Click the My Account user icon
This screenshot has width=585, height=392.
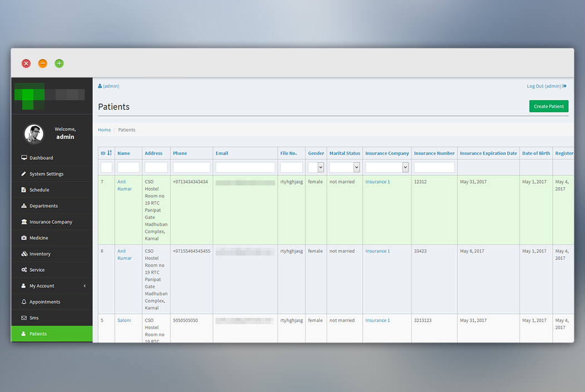point(23,286)
